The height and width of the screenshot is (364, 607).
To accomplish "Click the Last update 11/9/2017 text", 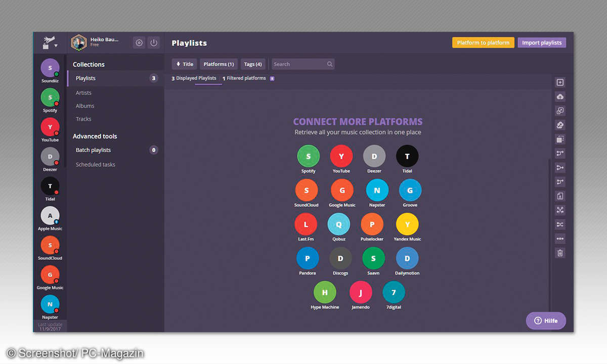I will [50, 327].
